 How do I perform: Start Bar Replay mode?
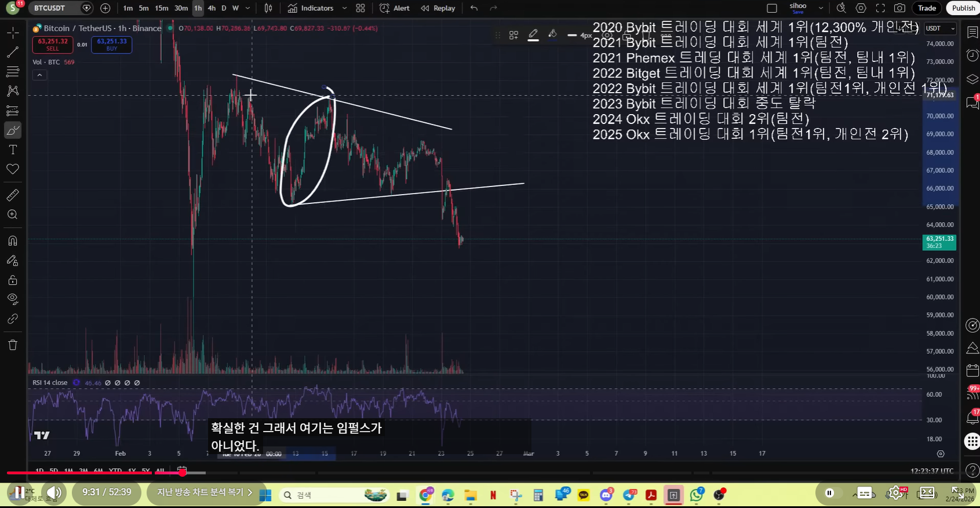click(x=438, y=8)
